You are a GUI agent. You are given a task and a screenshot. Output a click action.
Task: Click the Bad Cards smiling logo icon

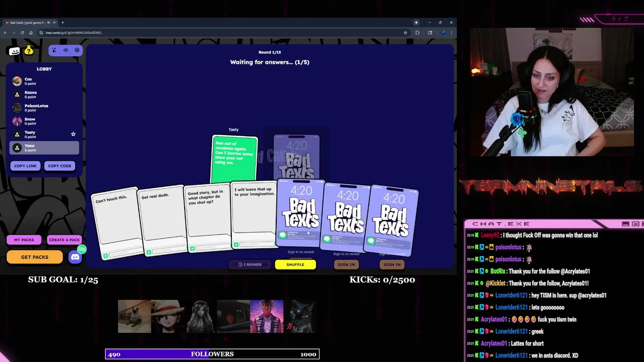[14, 50]
